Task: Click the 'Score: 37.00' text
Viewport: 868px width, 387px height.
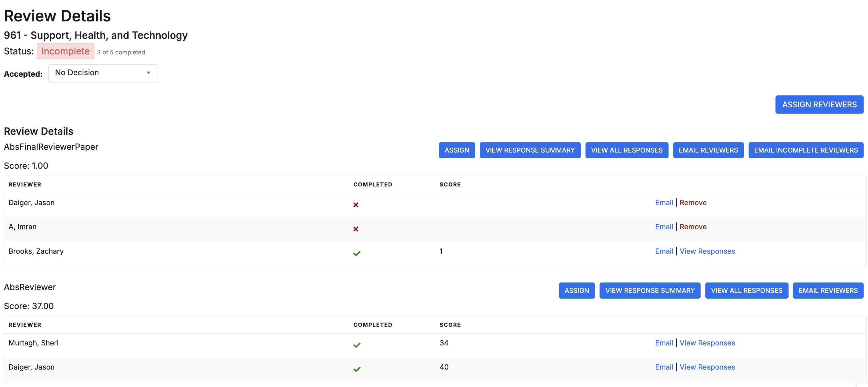Action: point(29,306)
